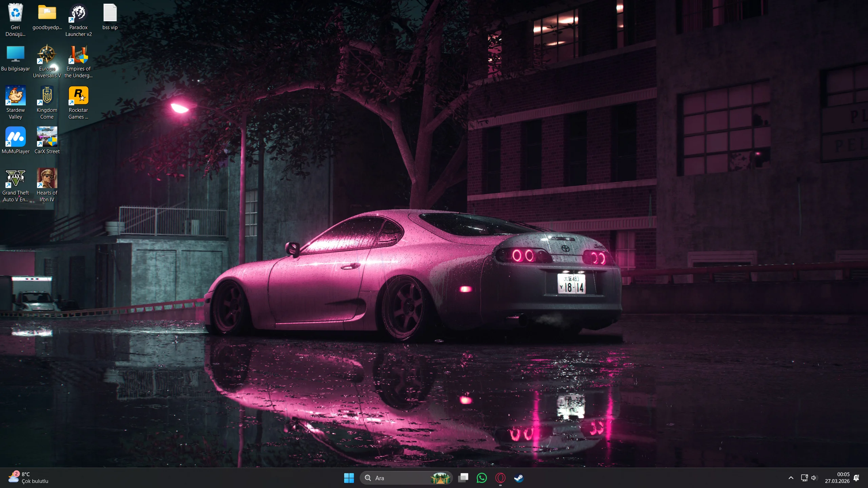This screenshot has width=868, height=488.
Task: Open the Rockstar Games Launcher shortcut
Action: point(78,96)
